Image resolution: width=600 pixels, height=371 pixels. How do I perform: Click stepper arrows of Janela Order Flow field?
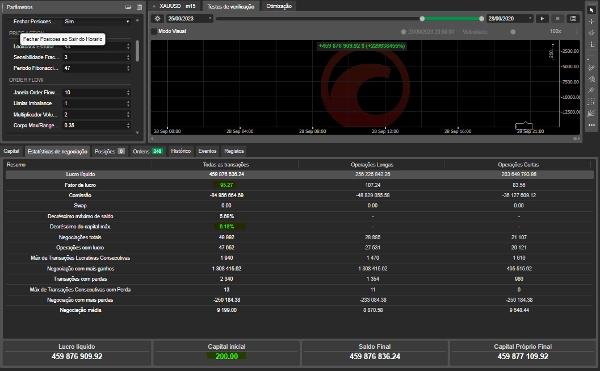tap(128, 93)
